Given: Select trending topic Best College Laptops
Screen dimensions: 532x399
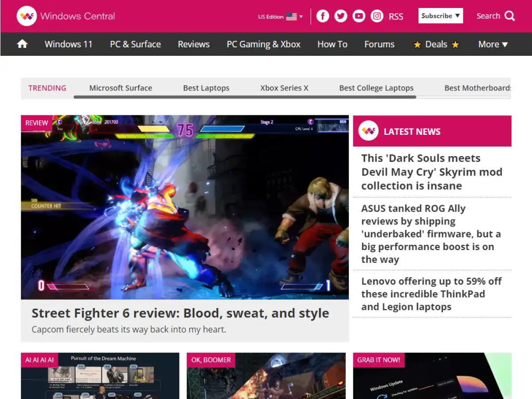Looking at the screenshot, I should click(x=376, y=88).
